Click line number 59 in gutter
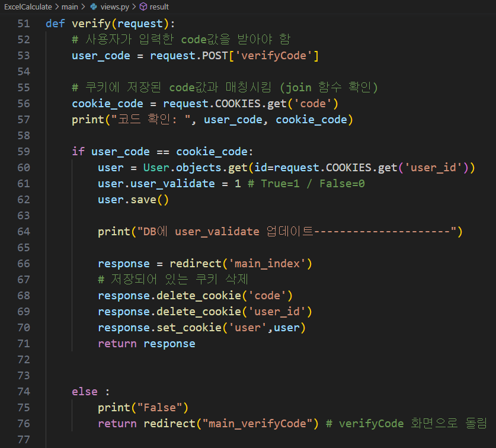The width and height of the screenshot is (496, 448). click(x=24, y=152)
